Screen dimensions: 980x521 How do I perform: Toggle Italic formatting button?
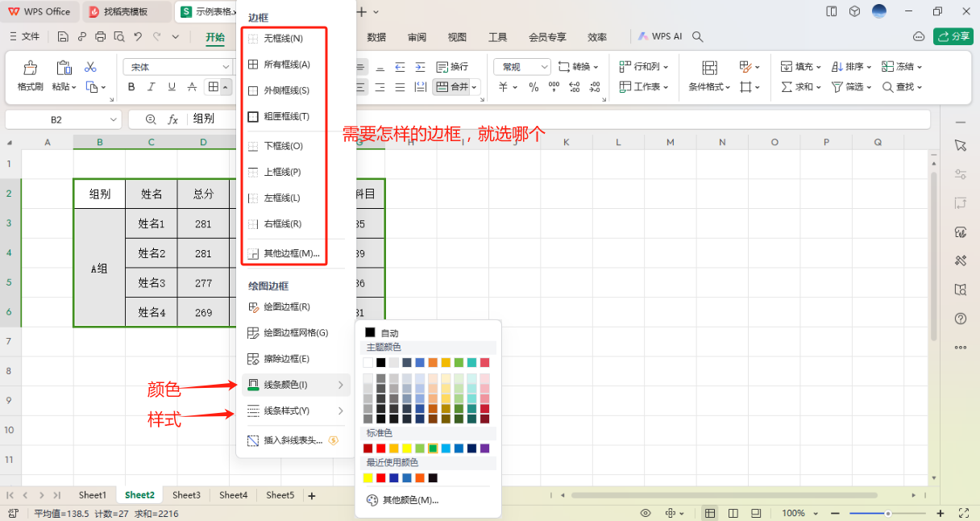(x=151, y=87)
